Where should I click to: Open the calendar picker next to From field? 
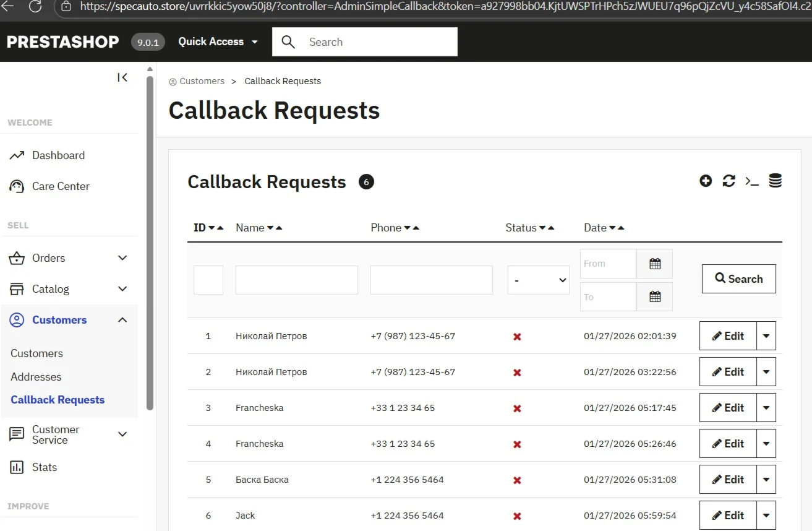coord(654,263)
